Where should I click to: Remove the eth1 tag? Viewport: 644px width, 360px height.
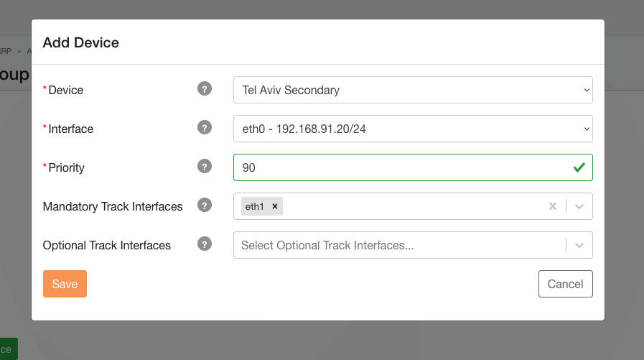pos(274,206)
